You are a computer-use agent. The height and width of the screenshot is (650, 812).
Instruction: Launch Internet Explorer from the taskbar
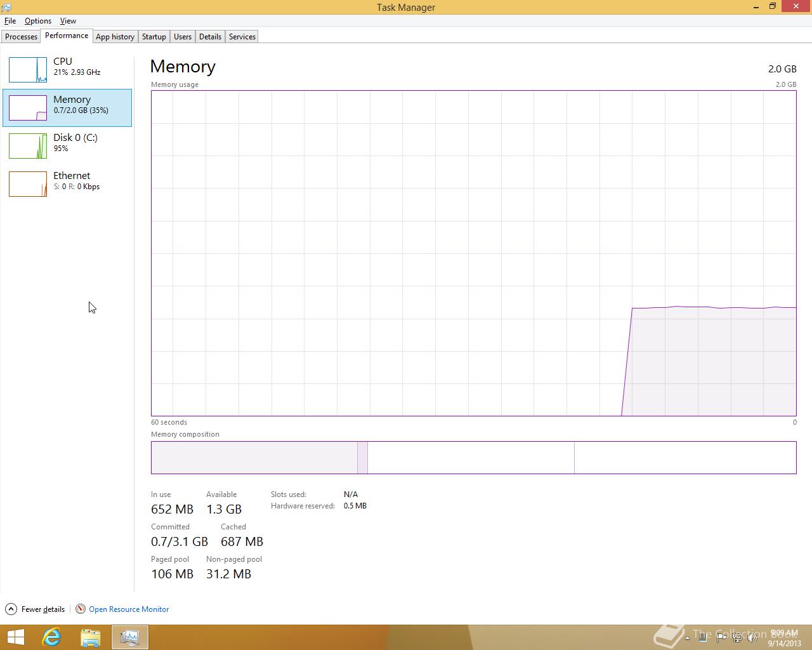(51, 637)
